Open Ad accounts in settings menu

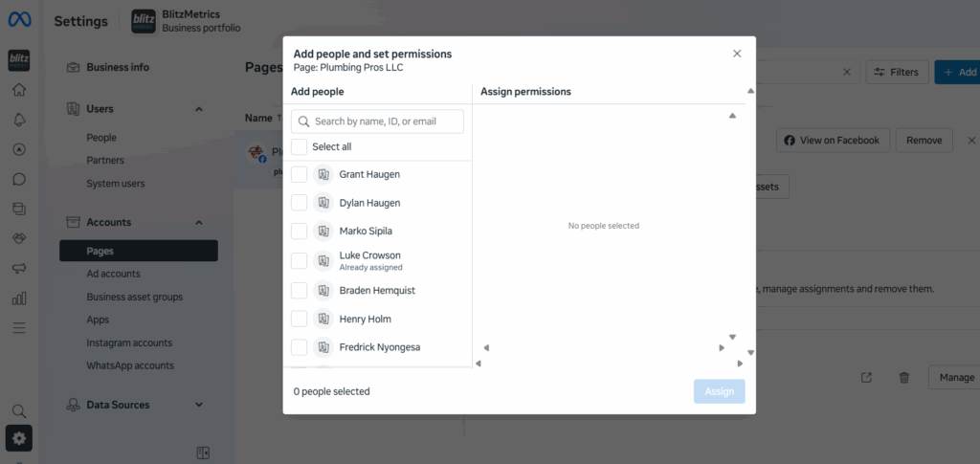pos(113,274)
